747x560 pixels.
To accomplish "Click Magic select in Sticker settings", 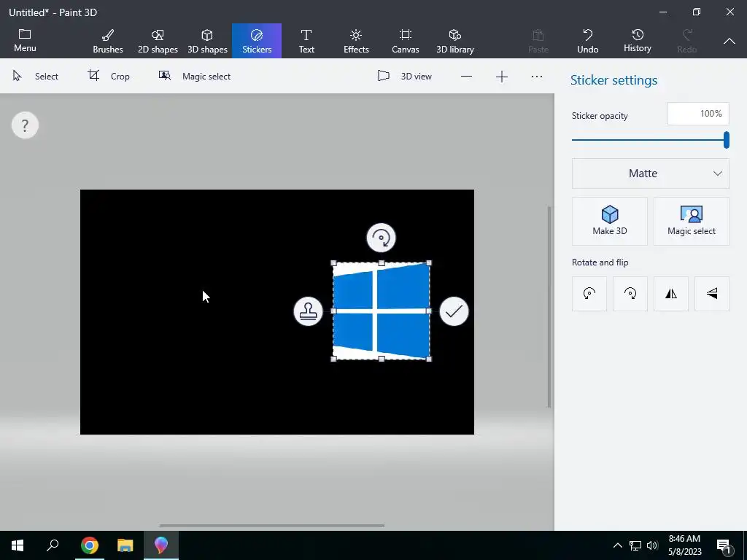I will pyautogui.click(x=692, y=222).
